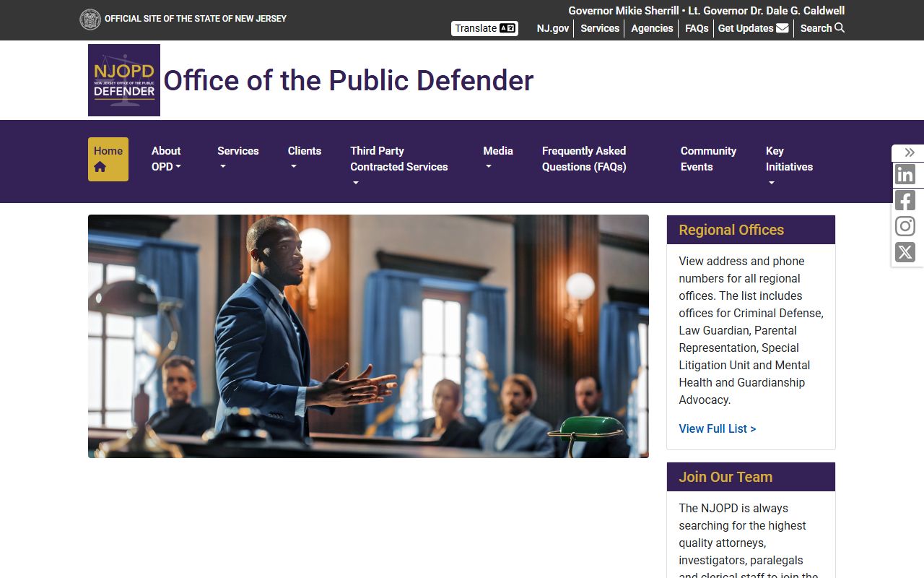
Task: Click the Join Our Team heading
Action: click(x=725, y=477)
